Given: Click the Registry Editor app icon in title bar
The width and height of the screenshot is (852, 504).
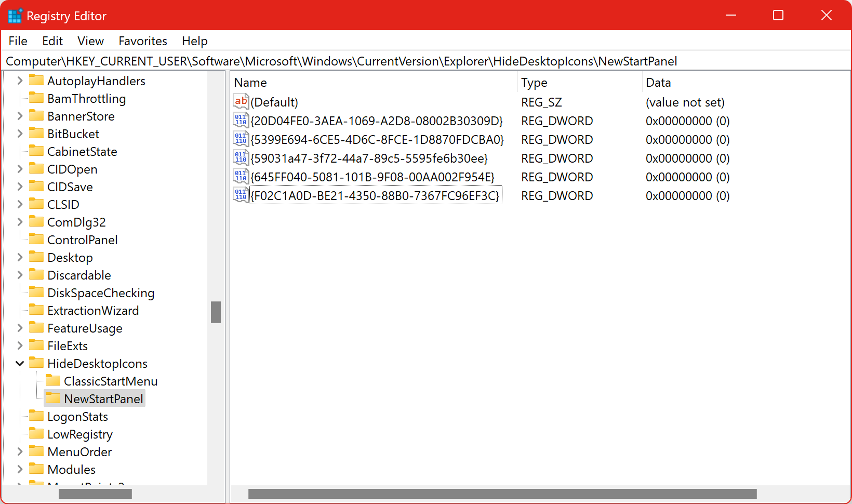Looking at the screenshot, I should coord(15,16).
